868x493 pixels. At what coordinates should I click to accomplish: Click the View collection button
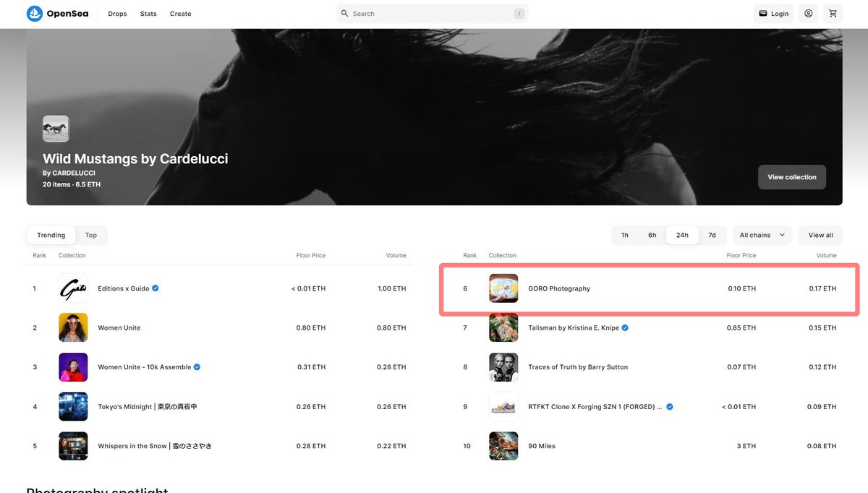(792, 177)
